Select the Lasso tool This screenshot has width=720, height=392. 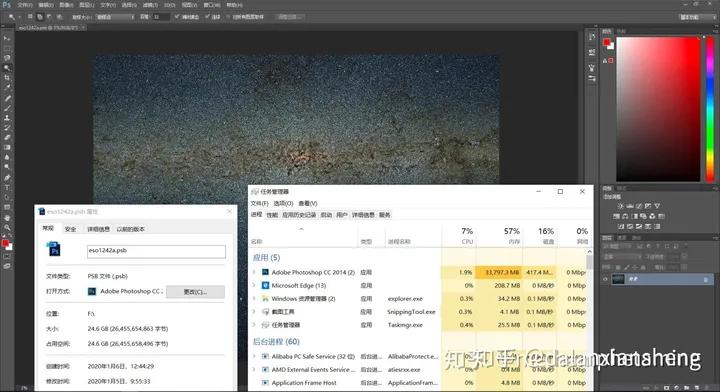click(x=6, y=58)
